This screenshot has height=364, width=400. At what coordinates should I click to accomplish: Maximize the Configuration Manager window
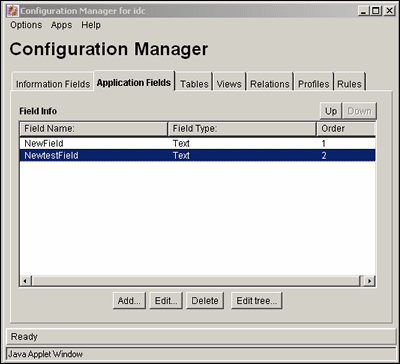[x=376, y=11]
